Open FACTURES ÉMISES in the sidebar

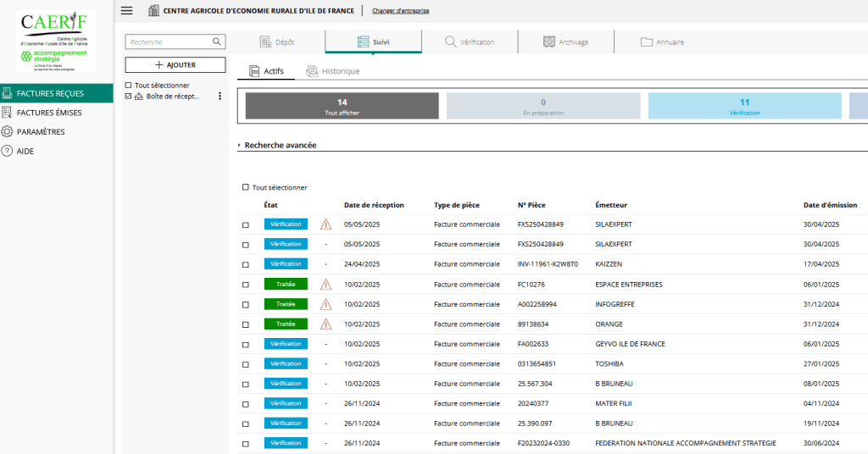[x=57, y=113]
